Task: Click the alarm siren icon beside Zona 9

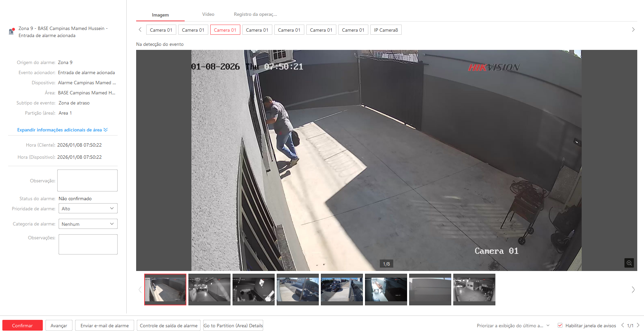Action: click(11, 31)
